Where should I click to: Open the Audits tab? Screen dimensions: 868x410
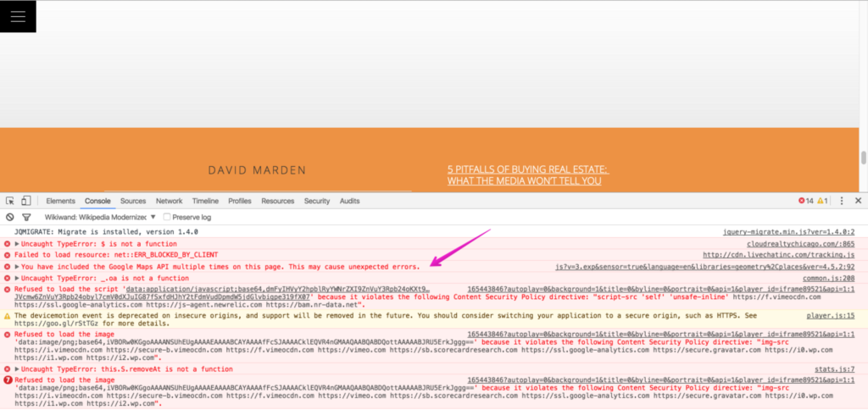(x=349, y=201)
